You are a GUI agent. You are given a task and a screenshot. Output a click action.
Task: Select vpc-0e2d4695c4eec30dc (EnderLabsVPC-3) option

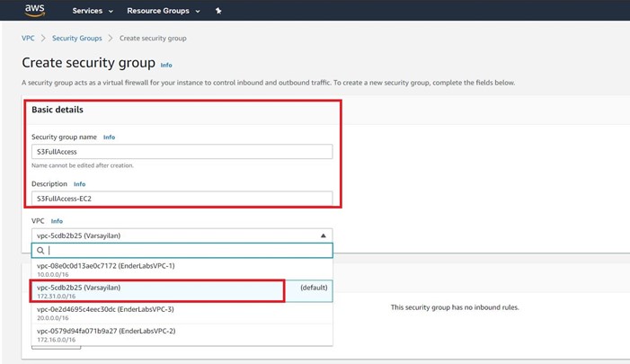click(x=182, y=313)
